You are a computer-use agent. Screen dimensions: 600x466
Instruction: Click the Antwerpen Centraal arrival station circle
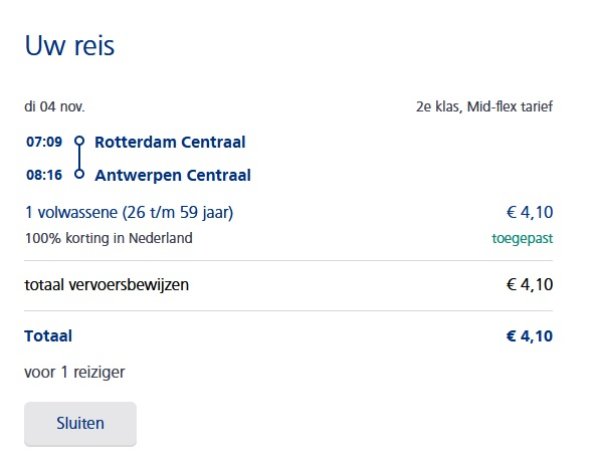tap(79, 175)
